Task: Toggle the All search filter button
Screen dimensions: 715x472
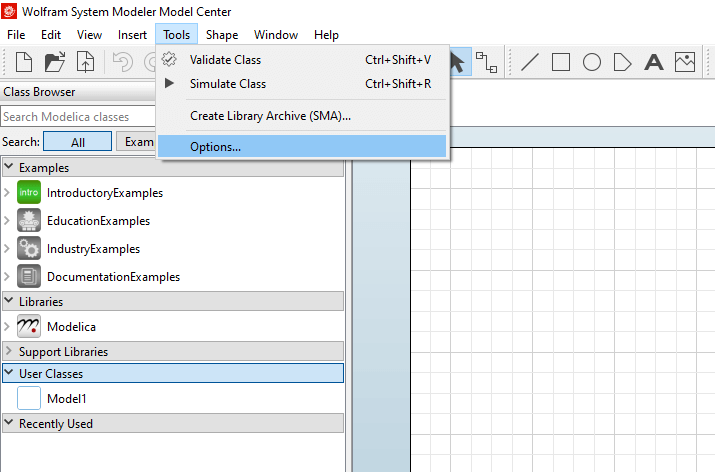Action: 78,142
